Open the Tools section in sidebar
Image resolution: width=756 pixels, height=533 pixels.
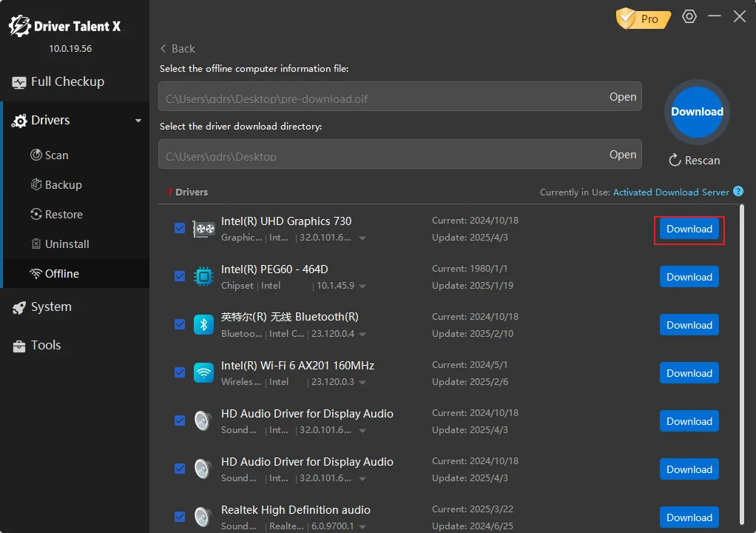[75, 346]
